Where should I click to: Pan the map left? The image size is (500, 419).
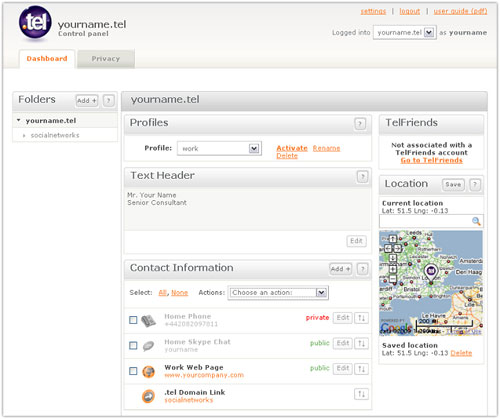388,248
